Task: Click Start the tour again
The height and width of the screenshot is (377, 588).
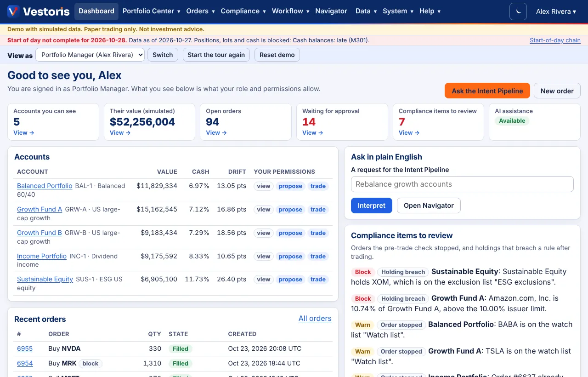Action: pyautogui.click(x=216, y=55)
